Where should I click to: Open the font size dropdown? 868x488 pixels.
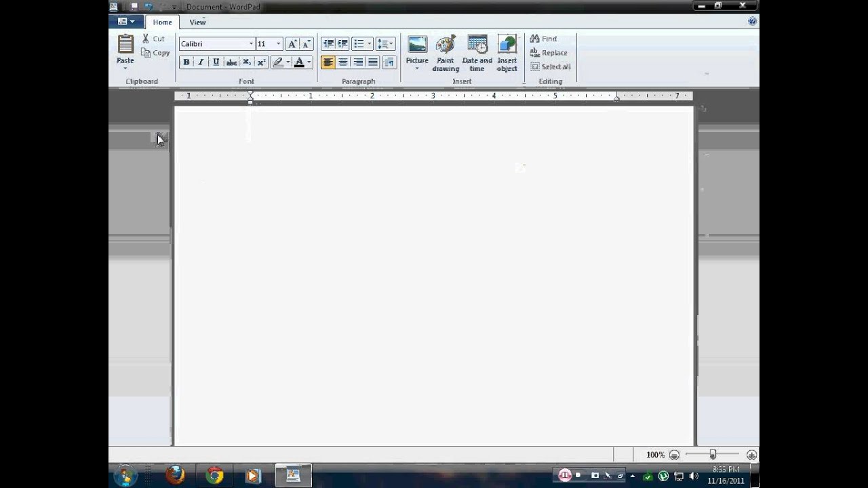[278, 44]
